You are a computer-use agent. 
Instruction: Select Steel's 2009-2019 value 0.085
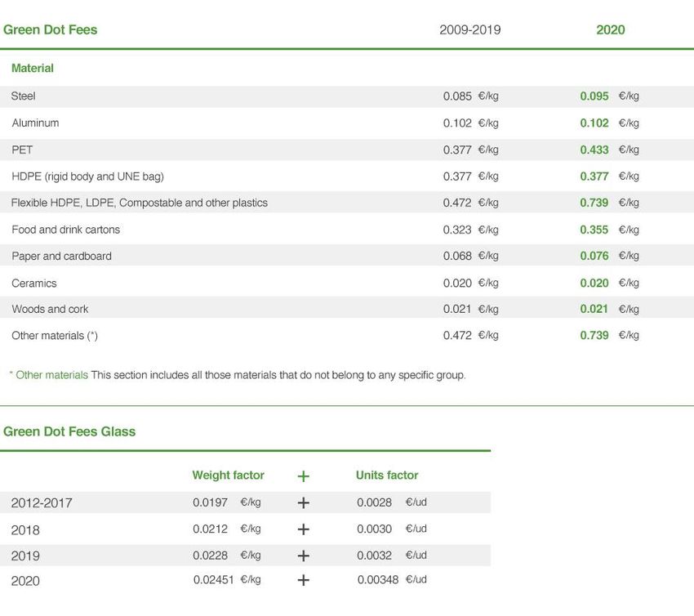tap(457, 96)
